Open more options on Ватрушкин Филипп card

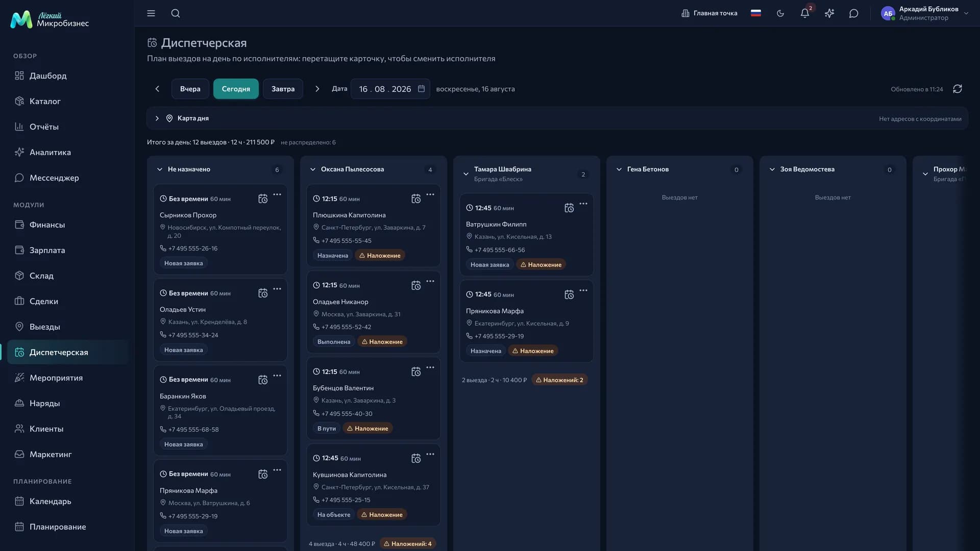point(583,204)
